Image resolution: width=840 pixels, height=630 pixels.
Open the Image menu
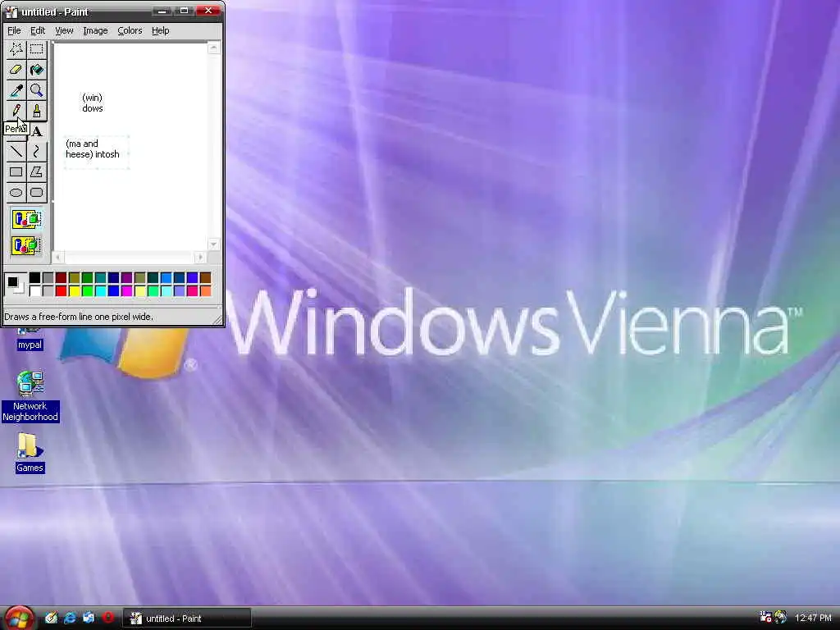pyautogui.click(x=95, y=30)
